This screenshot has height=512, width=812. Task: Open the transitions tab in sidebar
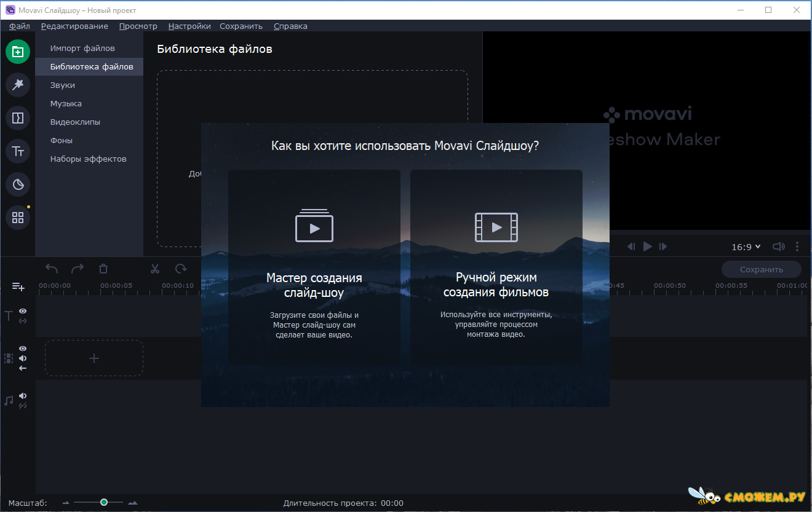(18, 118)
